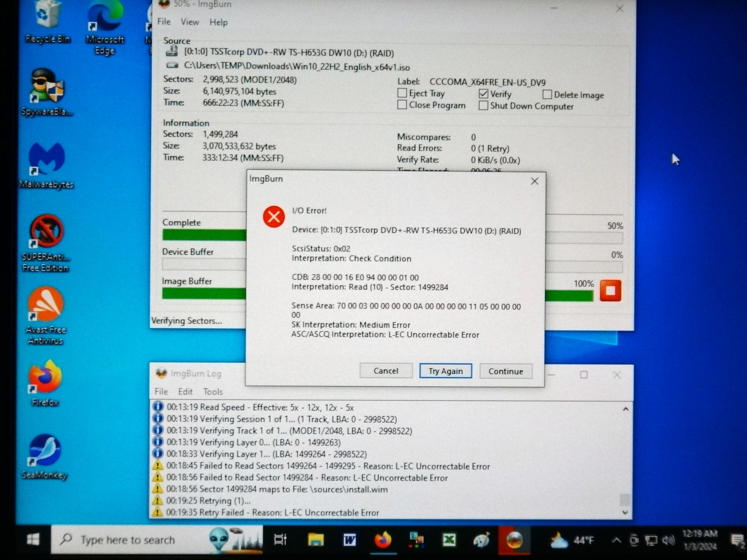Click Cancel in the I/O Error dialog

point(386,371)
